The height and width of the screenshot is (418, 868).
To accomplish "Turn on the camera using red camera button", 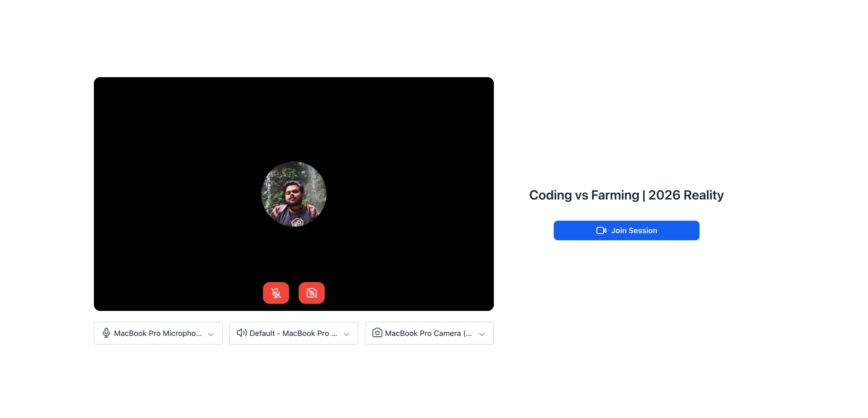I will 312,293.
